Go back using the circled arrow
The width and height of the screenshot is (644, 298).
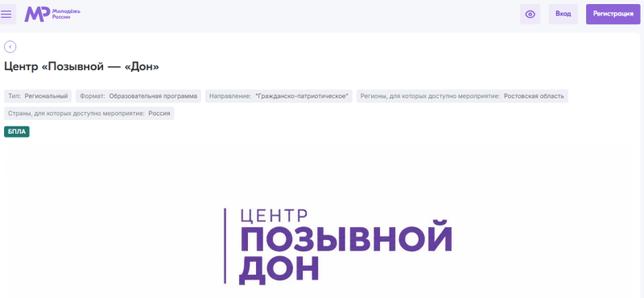click(x=10, y=47)
